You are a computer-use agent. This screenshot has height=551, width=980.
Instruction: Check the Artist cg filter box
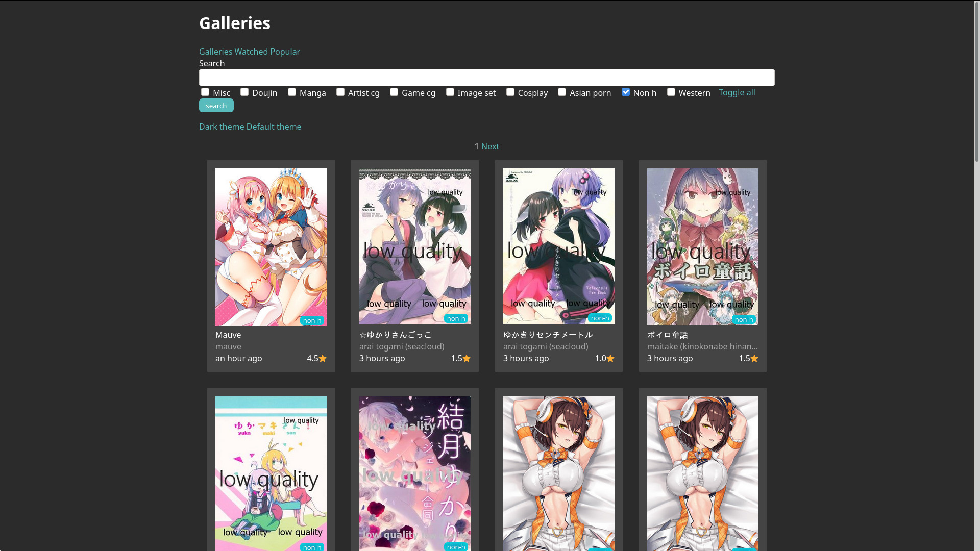click(x=340, y=92)
